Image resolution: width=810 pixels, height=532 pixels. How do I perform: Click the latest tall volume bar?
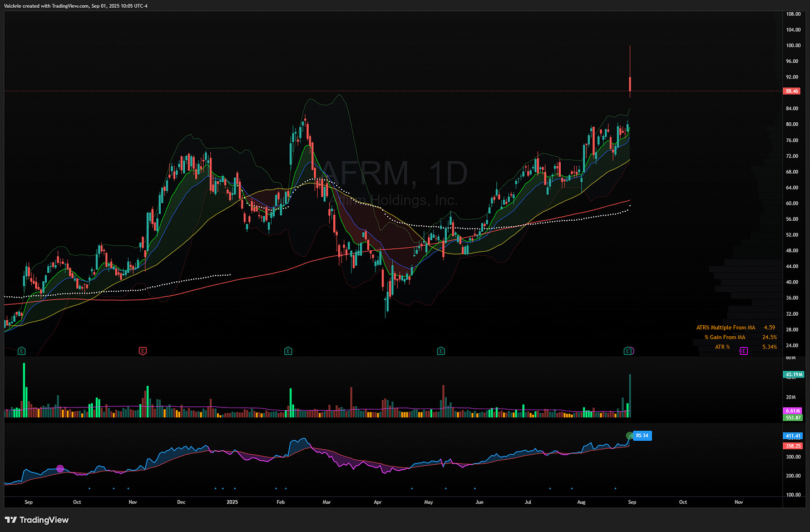(x=630, y=396)
